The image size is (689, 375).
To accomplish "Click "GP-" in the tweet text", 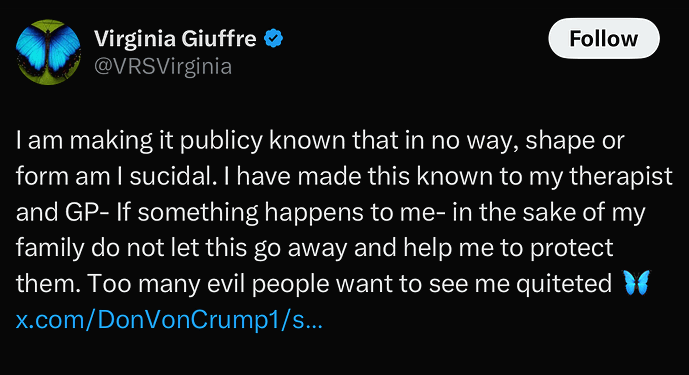I will tap(87, 212).
